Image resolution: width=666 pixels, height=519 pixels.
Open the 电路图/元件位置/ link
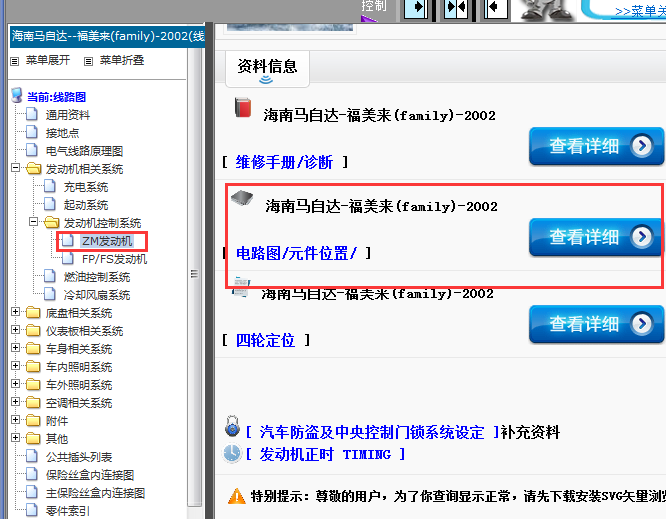(x=296, y=253)
